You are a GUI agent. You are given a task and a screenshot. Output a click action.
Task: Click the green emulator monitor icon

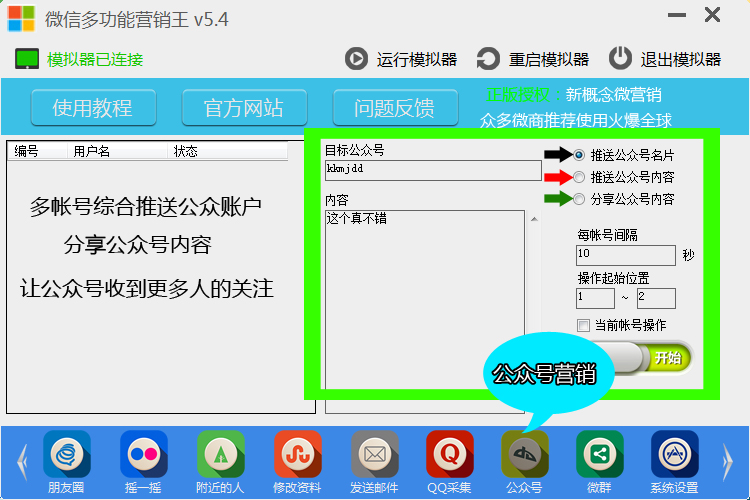[27, 59]
